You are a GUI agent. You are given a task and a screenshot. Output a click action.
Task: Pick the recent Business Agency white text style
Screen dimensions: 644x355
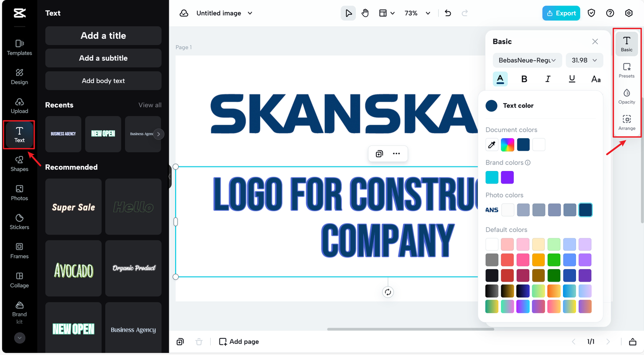coord(63,134)
